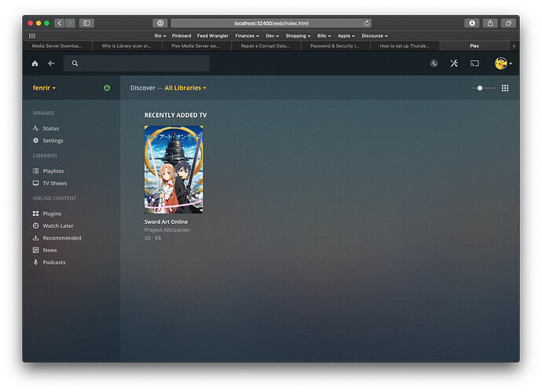This screenshot has width=542, height=392.
Task: Open the Rio bookmarks folder
Action: [x=160, y=35]
